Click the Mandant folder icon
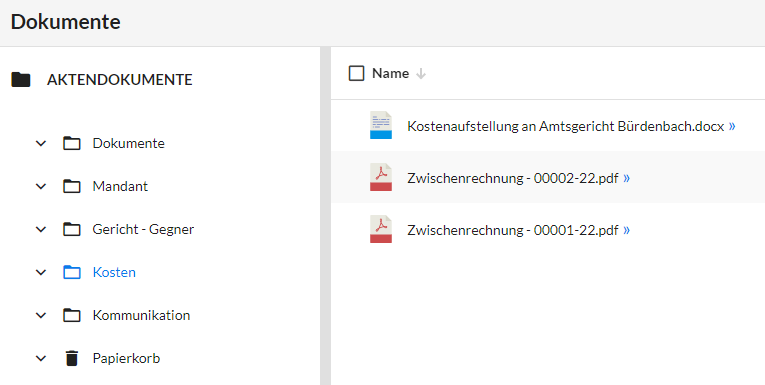This screenshot has width=765, height=385. click(72, 186)
